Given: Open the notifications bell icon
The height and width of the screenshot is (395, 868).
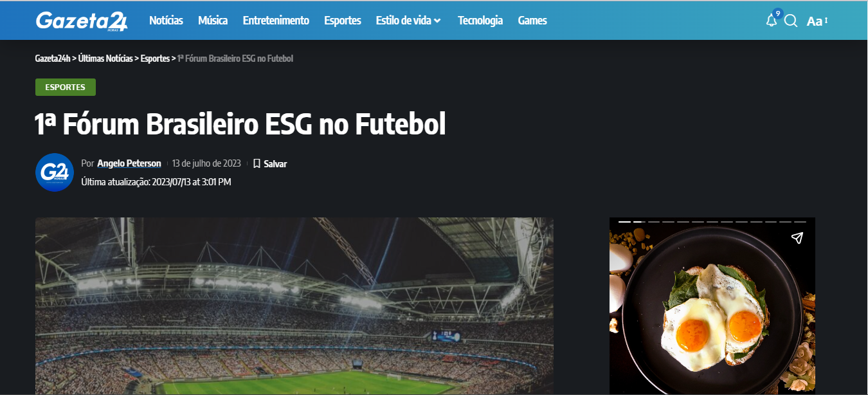Looking at the screenshot, I should coord(772,21).
